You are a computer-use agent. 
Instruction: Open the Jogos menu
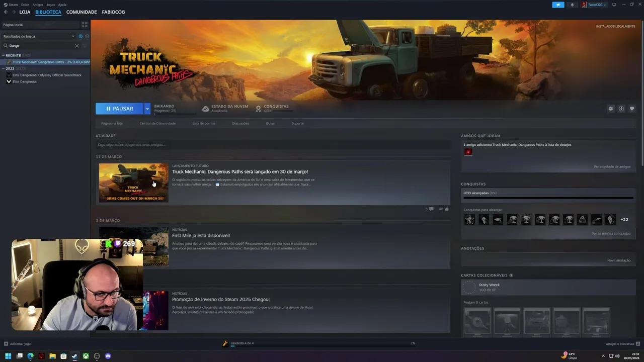(x=51, y=5)
